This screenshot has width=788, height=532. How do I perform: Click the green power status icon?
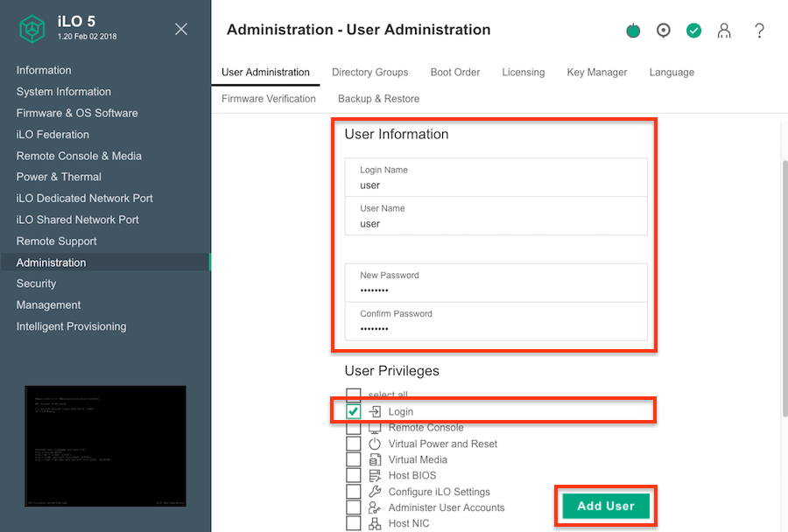pyautogui.click(x=633, y=31)
